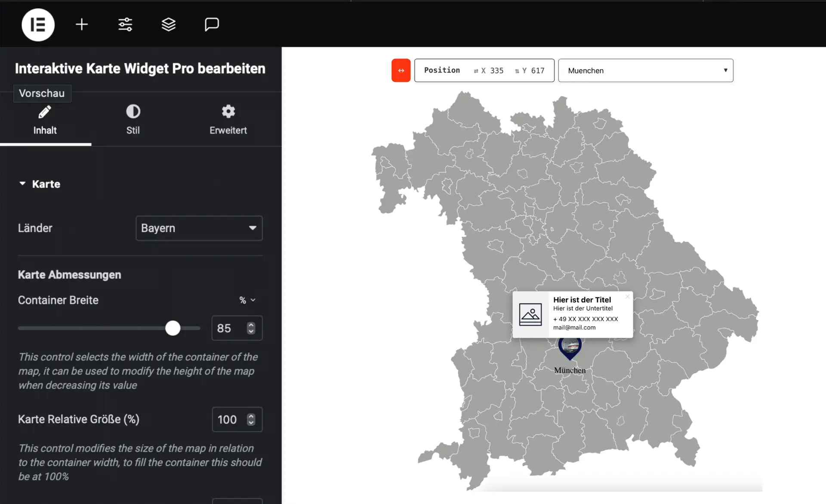Open the Structure layers icon
The width and height of the screenshot is (826, 504).
pyautogui.click(x=169, y=25)
